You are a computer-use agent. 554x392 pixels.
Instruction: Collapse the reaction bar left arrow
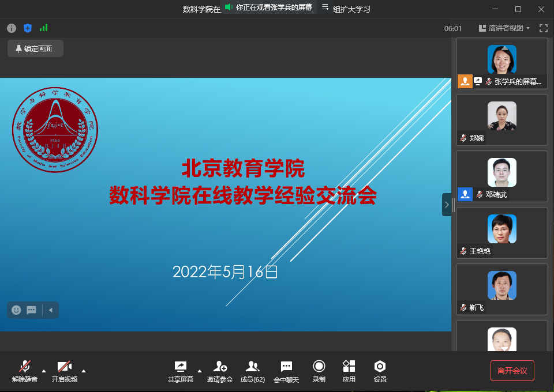(51, 310)
